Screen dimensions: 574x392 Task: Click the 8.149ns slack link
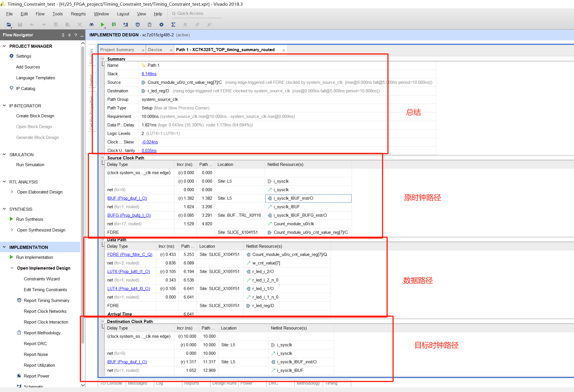coord(149,74)
